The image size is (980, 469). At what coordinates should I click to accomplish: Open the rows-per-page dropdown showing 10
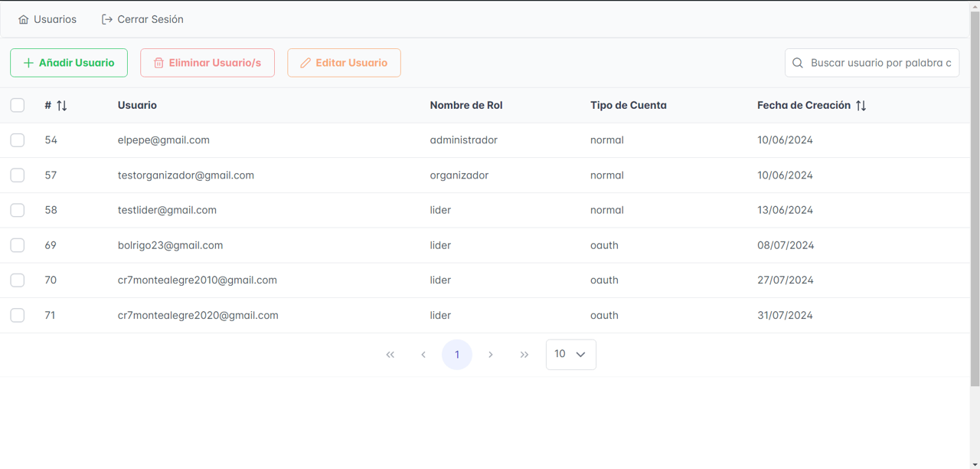[x=571, y=355]
